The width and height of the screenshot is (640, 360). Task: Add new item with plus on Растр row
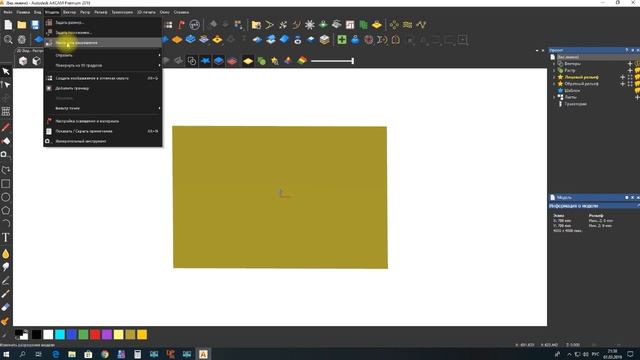point(630,71)
